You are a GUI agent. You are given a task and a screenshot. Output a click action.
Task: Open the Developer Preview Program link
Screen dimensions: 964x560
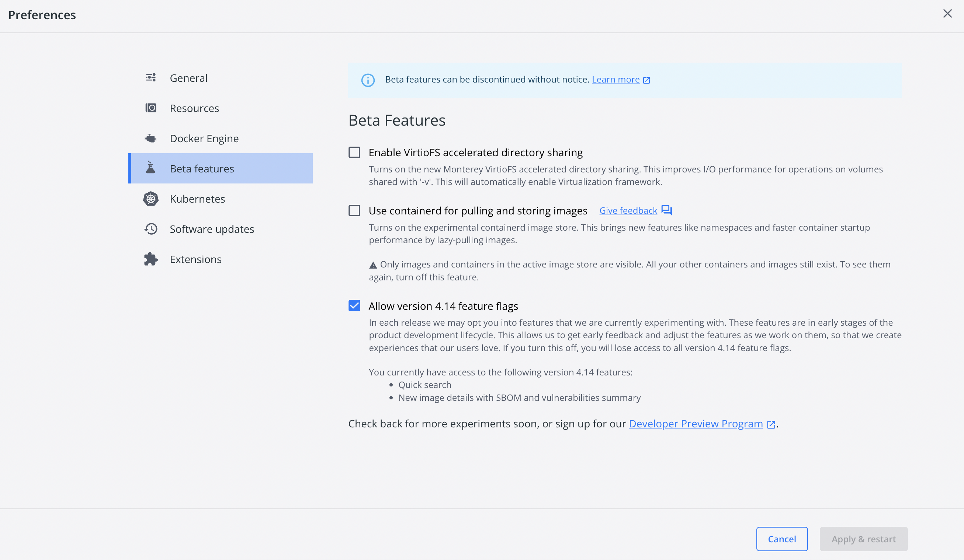[696, 424]
